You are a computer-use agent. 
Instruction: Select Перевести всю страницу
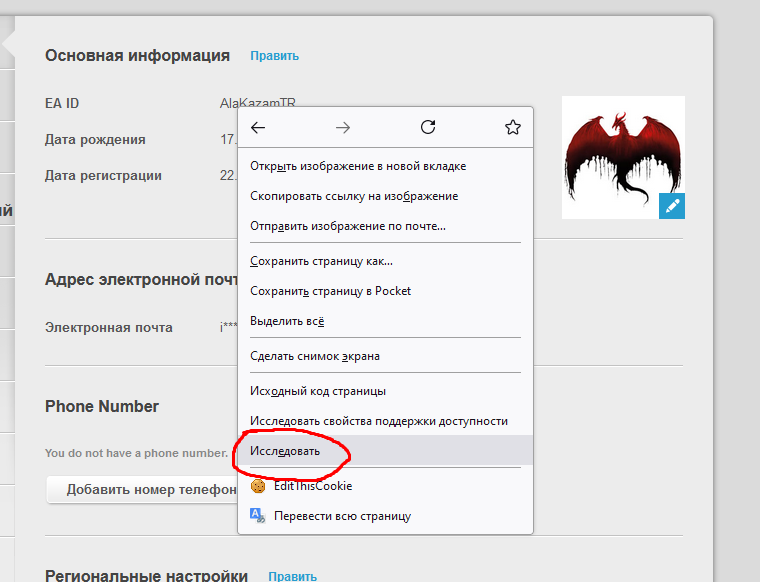385,516
